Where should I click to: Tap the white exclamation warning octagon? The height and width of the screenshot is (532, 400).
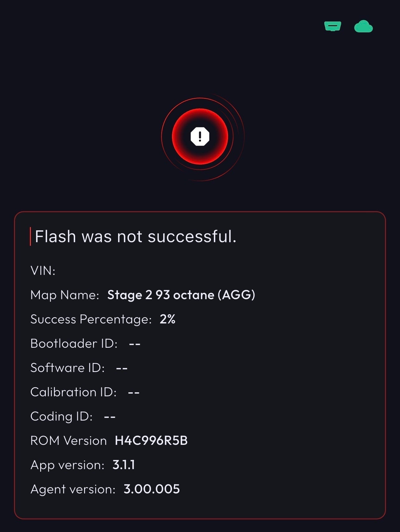click(200, 136)
